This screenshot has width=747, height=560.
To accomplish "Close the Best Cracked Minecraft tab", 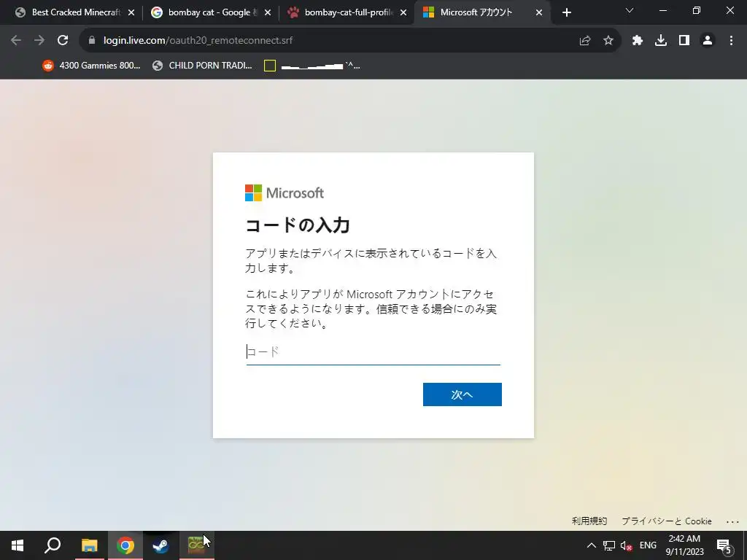I will point(131,13).
